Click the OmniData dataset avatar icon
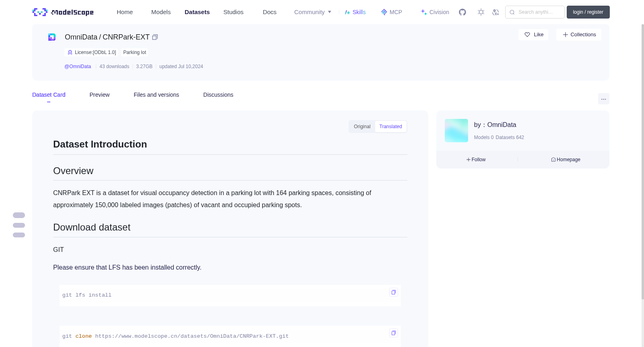The image size is (644, 347). tap(52, 37)
